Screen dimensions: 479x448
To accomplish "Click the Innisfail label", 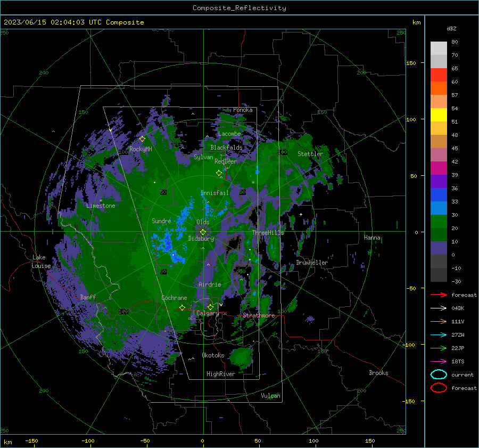I will coord(214,193).
